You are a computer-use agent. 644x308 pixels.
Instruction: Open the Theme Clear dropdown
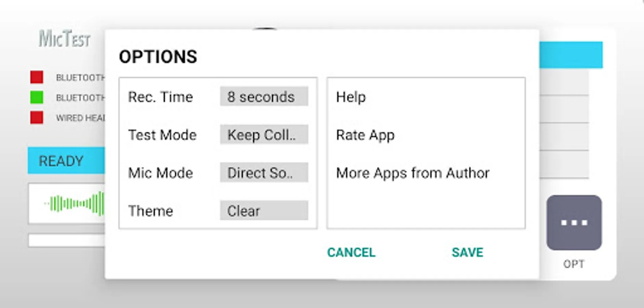264,211
